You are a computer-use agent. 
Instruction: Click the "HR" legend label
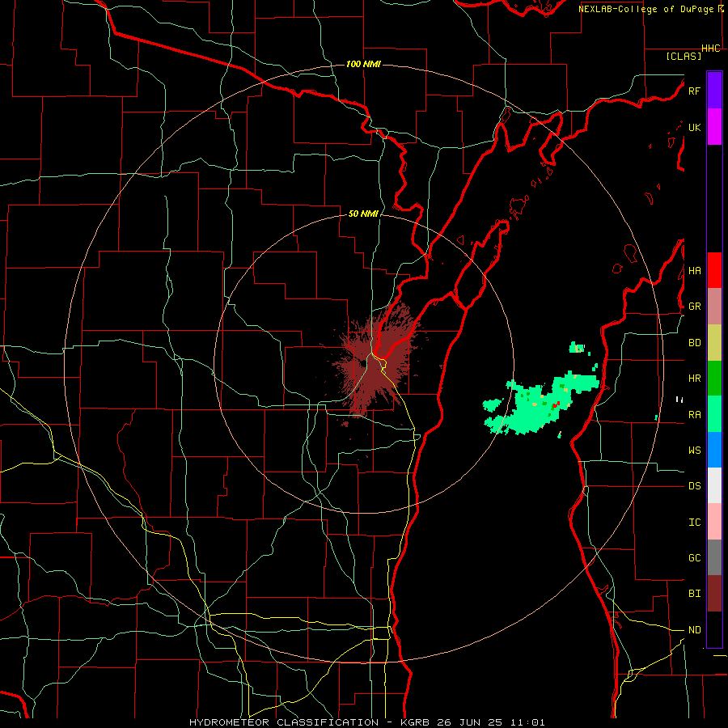(695, 379)
